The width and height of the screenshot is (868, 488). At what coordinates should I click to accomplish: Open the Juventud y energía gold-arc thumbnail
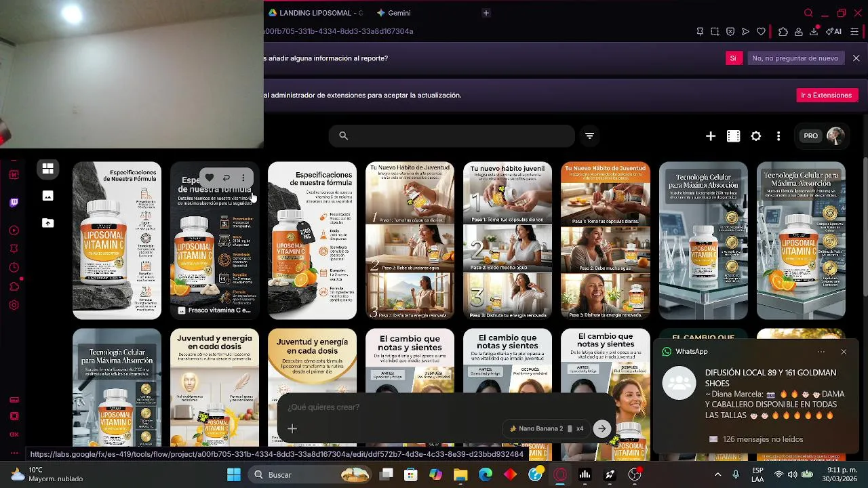point(312,387)
